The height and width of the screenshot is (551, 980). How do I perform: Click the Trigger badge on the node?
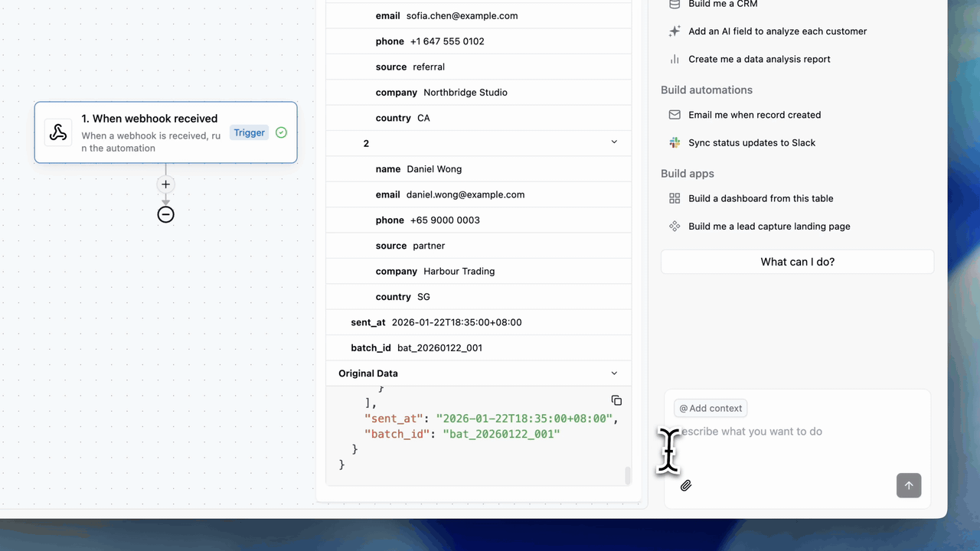click(249, 132)
